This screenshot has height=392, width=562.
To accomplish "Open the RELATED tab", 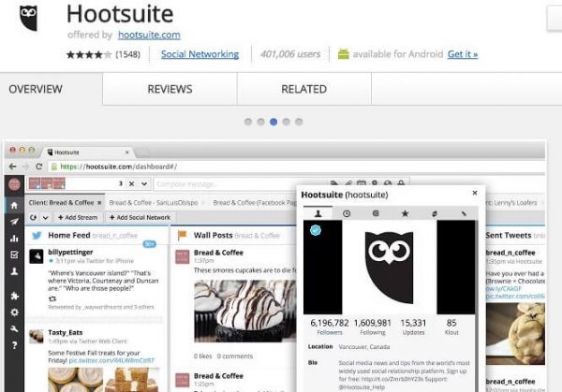I will (x=303, y=89).
